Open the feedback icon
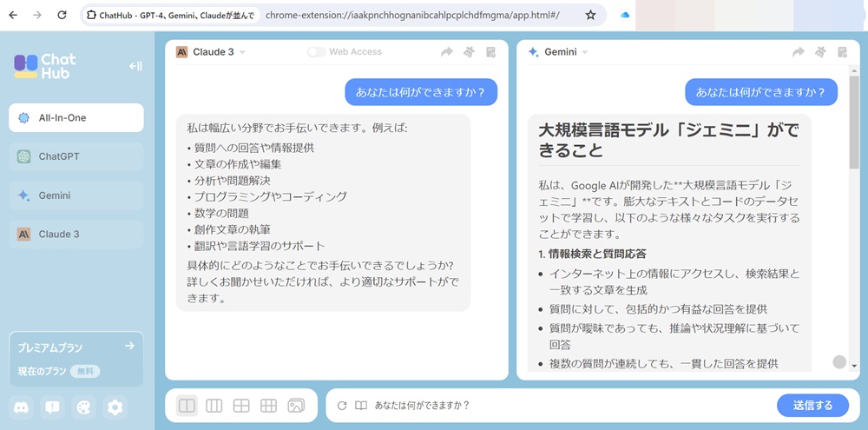This screenshot has width=868, height=430. click(x=53, y=407)
